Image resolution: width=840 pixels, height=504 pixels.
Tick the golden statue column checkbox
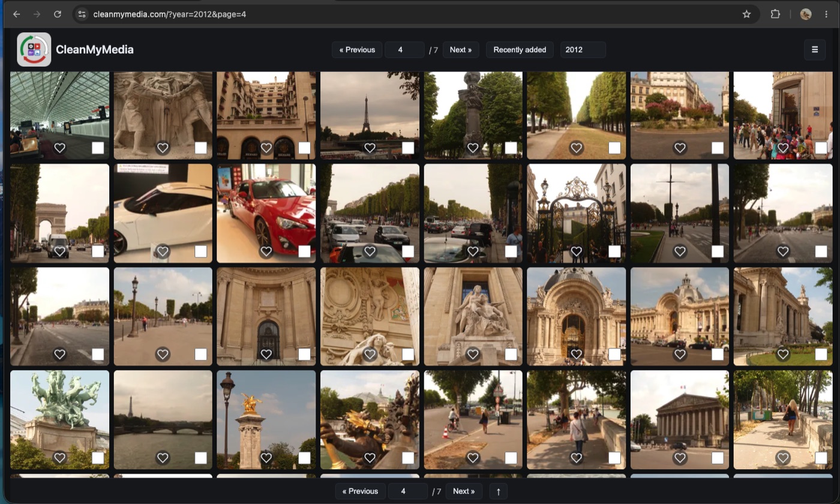point(304,458)
